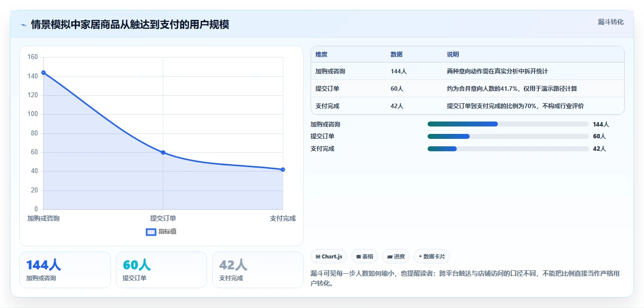Screen dimensions: 644x308
Task: Click the 160 y-axis tick label
Action: (32, 57)
